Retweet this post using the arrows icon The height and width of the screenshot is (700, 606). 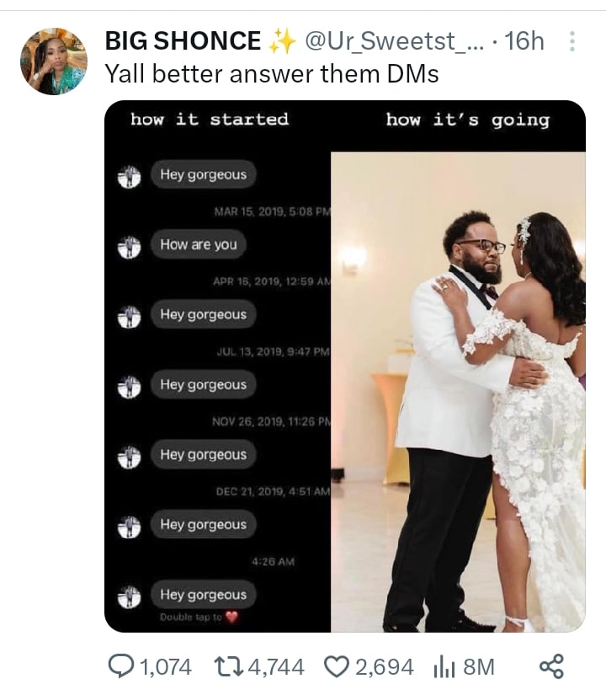click(x=230, y=667)
